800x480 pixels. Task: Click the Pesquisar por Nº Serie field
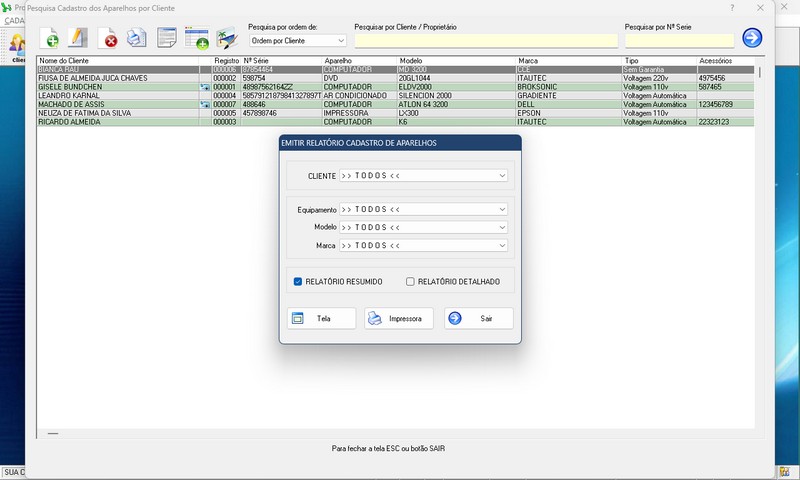[x=679, y=41]
